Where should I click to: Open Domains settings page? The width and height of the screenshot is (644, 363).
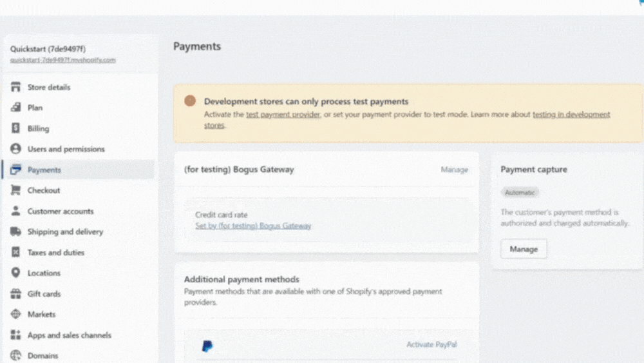[x=43, y=356]
